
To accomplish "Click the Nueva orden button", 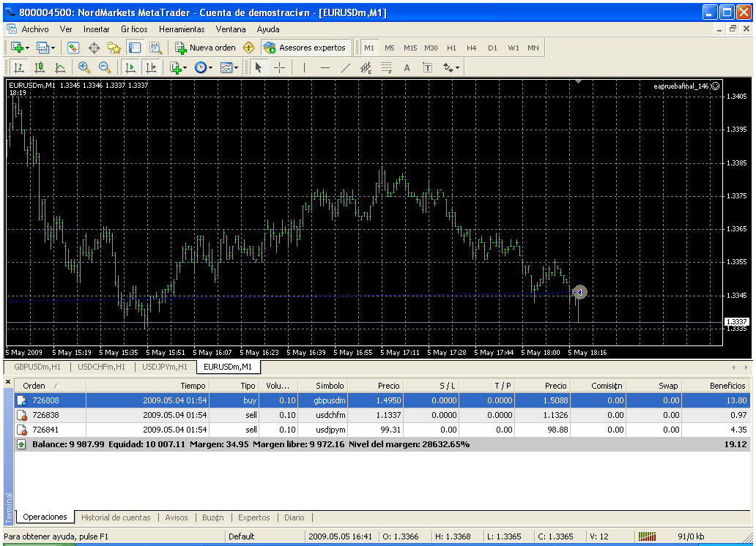I will point(206,48).
